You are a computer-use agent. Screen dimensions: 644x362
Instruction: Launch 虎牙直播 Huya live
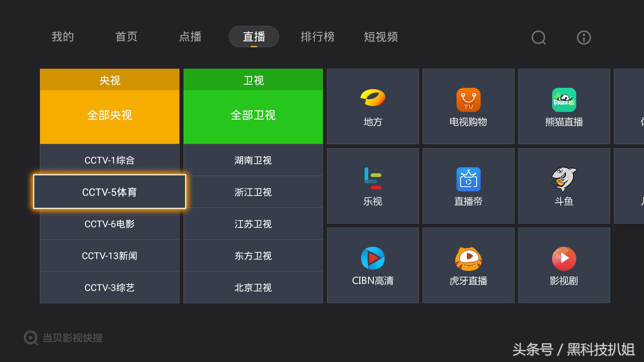coord(468,265)
